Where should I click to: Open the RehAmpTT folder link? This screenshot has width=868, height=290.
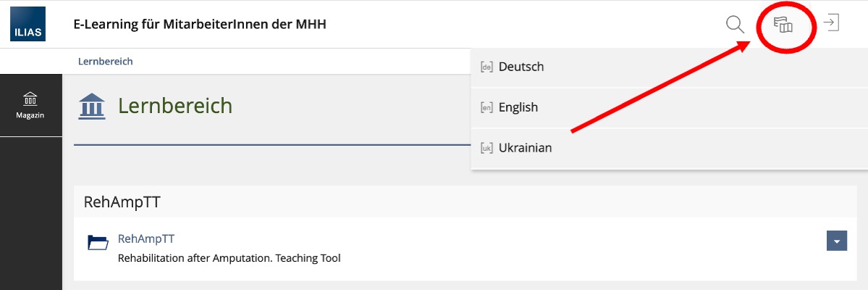point(146,238)
